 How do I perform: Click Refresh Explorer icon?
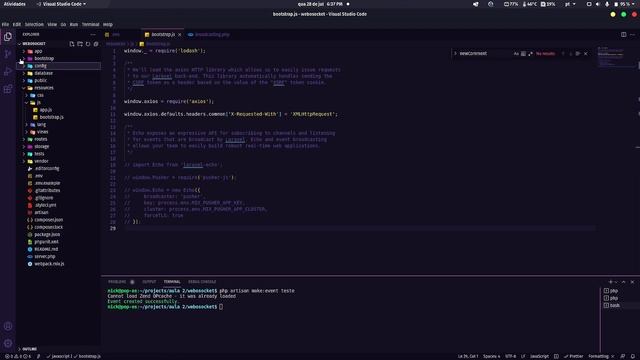click(x=88, y=44)
